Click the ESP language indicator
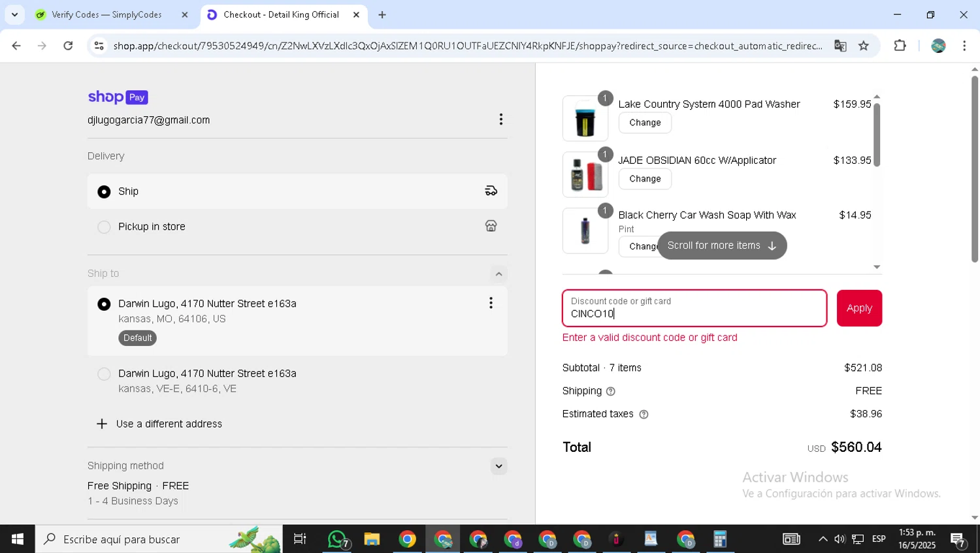This screenshot has width=980, height=553. pos(879,539)
